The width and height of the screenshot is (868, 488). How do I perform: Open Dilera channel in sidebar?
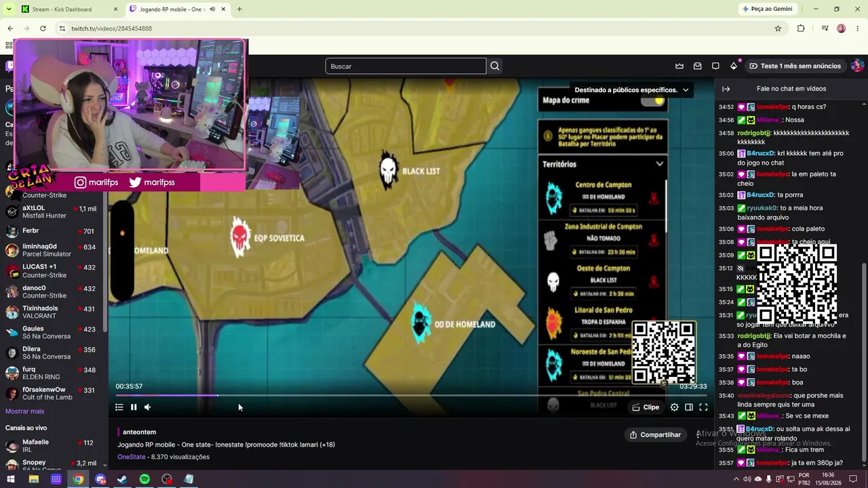tap(53, 352)
